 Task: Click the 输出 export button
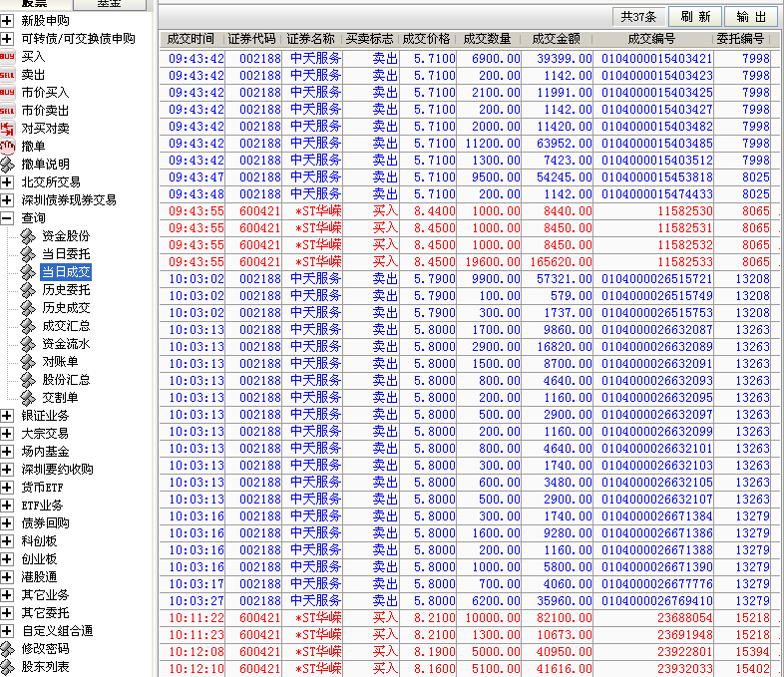tap(751, 17)
